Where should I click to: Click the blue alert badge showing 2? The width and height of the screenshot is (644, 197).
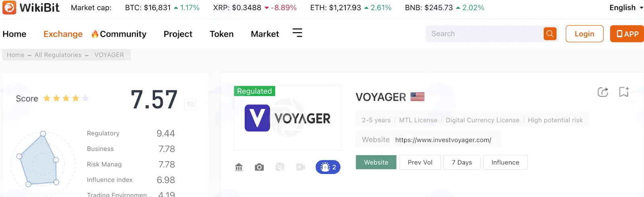point(328,167)
